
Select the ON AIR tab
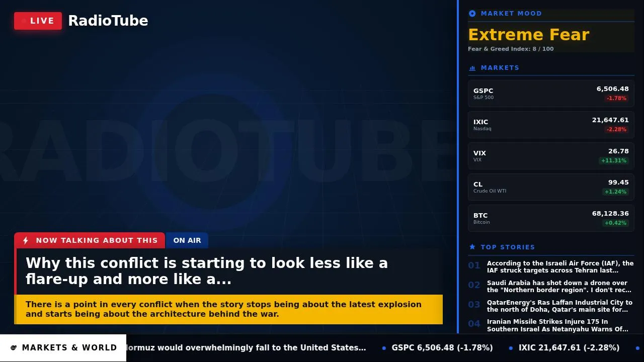tap(187, 240)
